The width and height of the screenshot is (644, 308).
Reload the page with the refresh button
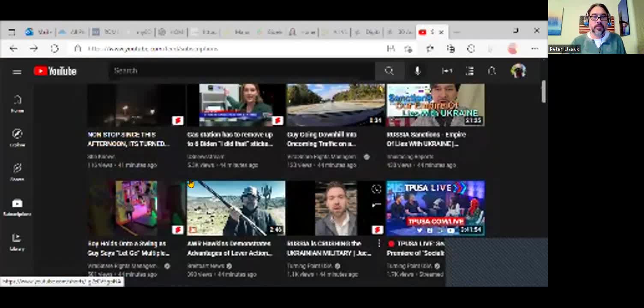[54, 49]
